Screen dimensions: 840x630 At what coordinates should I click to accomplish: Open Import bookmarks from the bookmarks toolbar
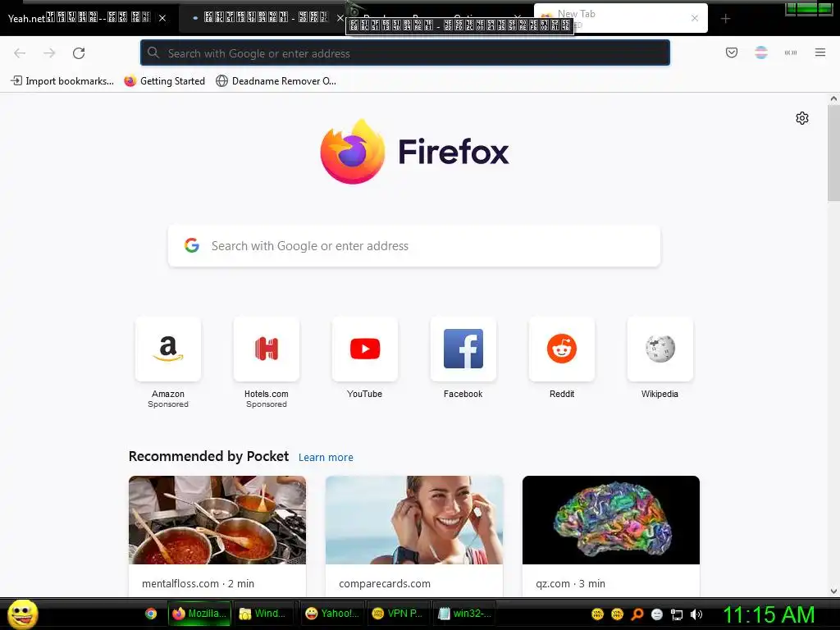point(62,81)
